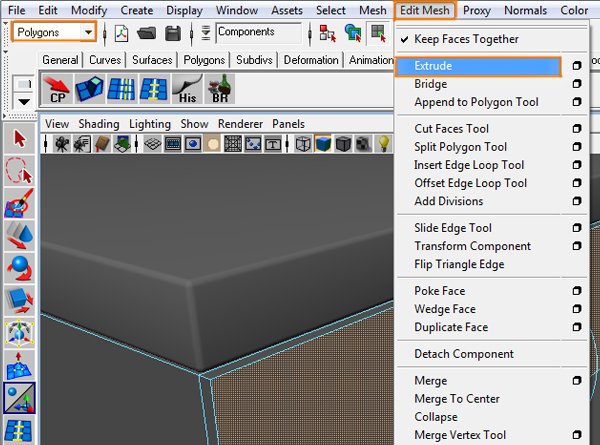Activate the Move tool with cone icon

19,235
